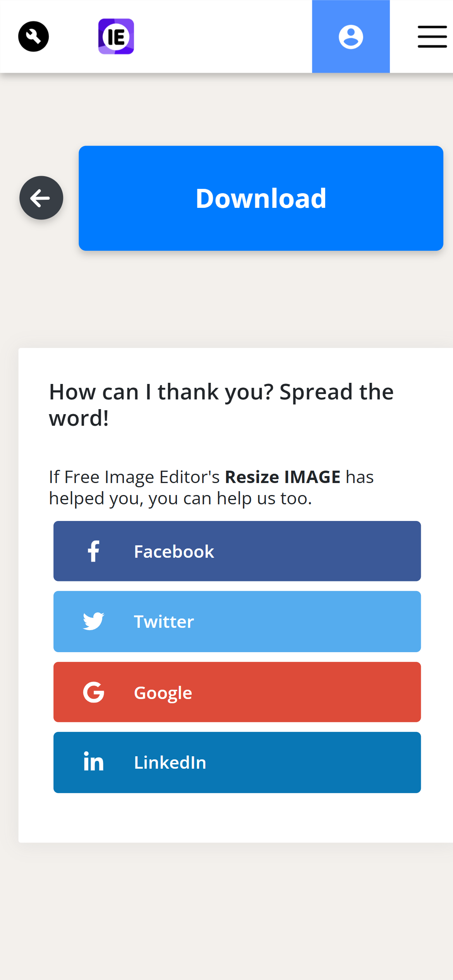
Task: Click the 'helped you, you can help us too' text
Action: (x=180, y=499)
